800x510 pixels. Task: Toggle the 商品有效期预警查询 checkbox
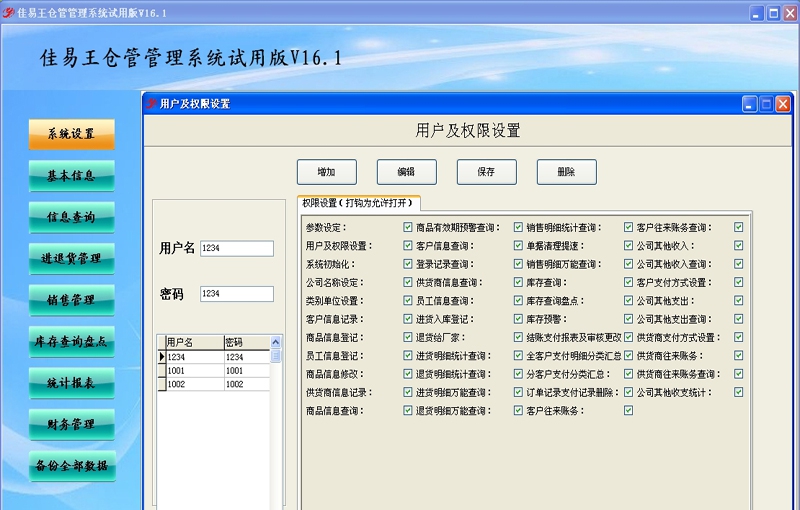[518, 227]
